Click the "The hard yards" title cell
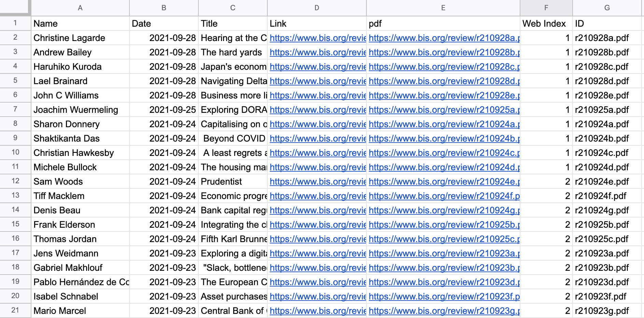The height and width of the screenshot is (318, 644). click(231, 52)
